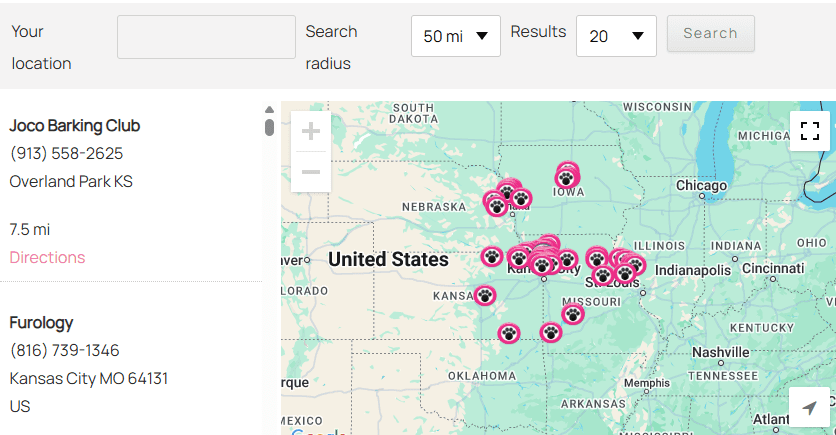
Task: Click phone number (816) 739-1346
Action: pos(65,351)
